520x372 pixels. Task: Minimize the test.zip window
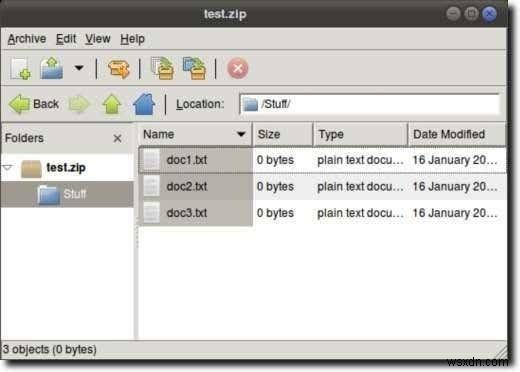click(x=453, y=14)
